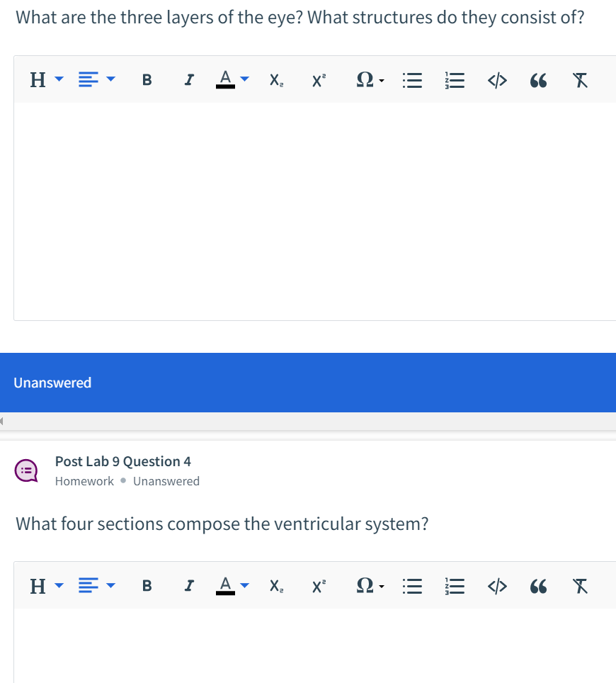Open Post Lab 9 Question 4
Image resolution: width=616 pixels, height=683 pixels.
pos(122,461)
